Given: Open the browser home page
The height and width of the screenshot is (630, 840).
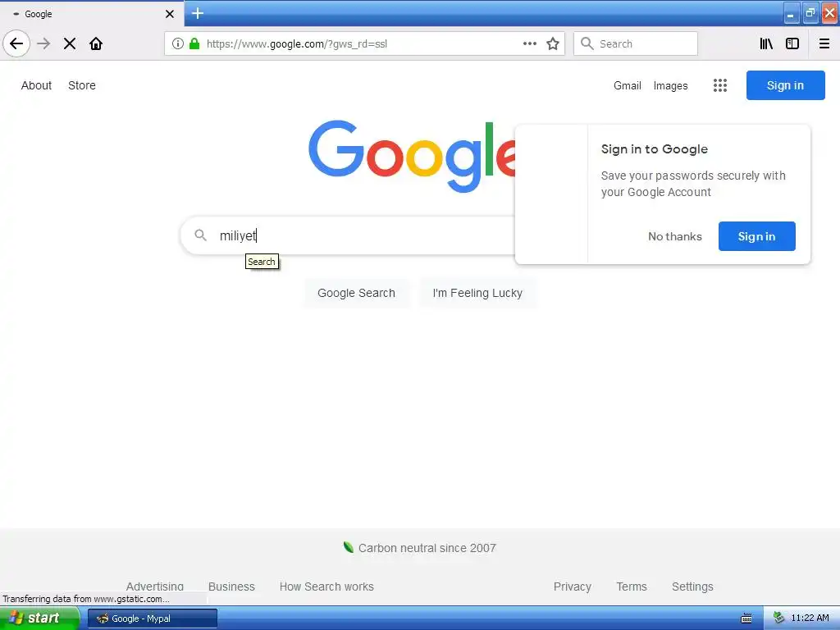Looking at the screenshot, I should (x=96, y=43).
